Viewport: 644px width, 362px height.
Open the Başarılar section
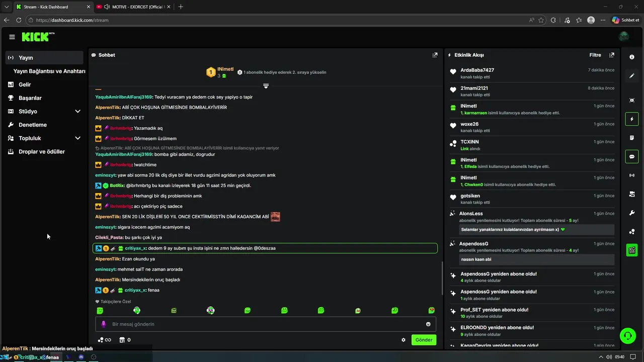30,98
